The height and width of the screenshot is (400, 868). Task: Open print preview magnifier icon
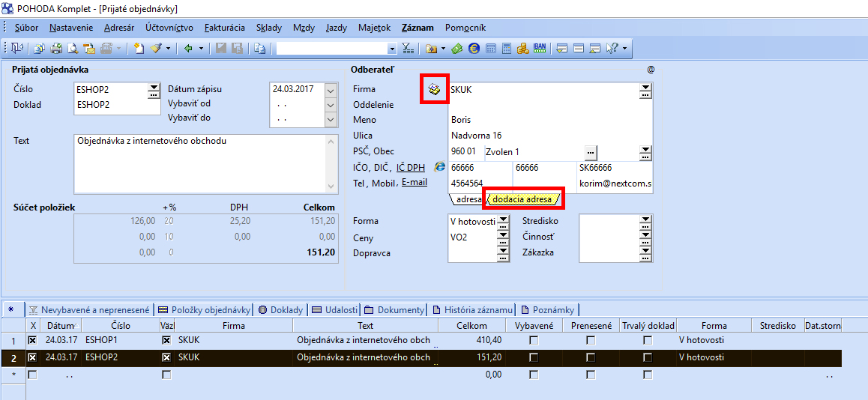pos(73,48)
